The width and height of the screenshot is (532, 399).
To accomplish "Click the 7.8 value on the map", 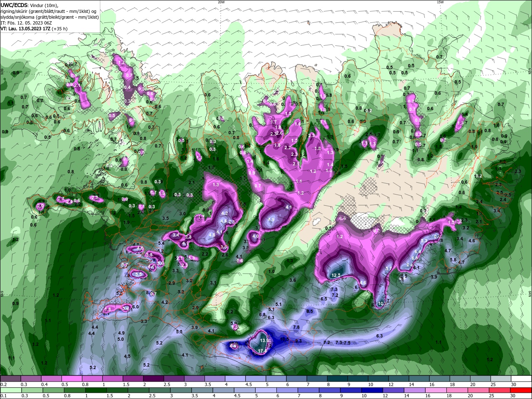I will [296, 328].
